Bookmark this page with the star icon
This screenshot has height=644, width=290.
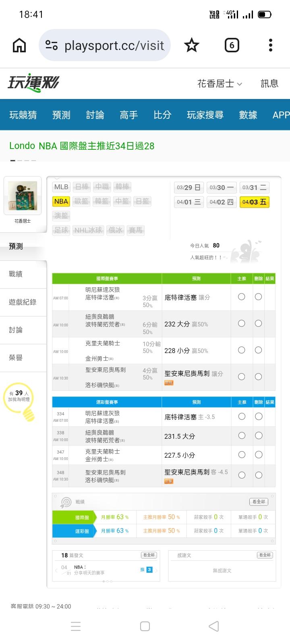[x=191, y=45]
